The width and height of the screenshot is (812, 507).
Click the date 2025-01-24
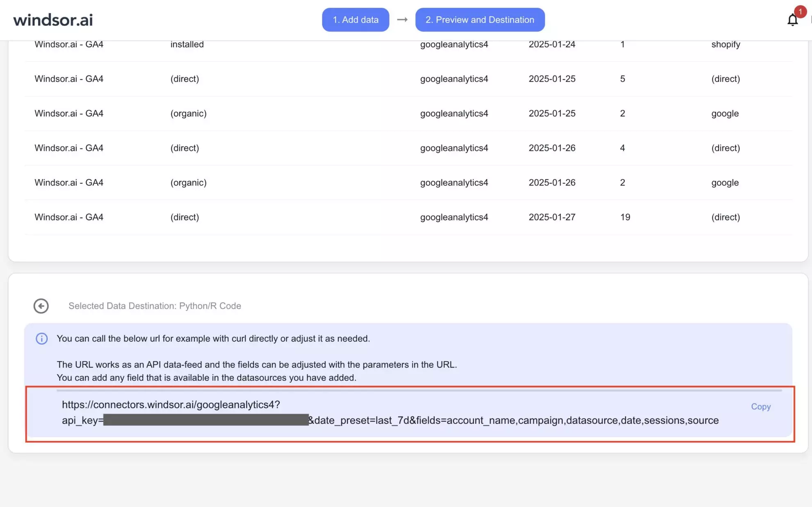552,44
